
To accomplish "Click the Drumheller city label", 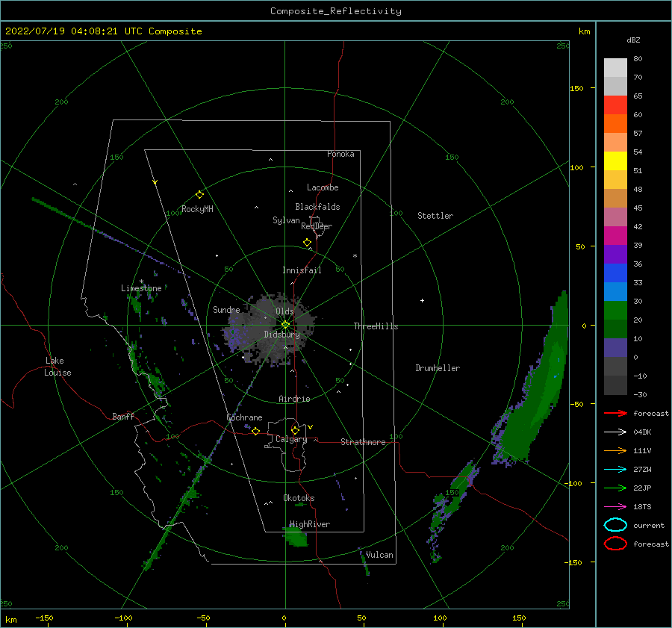I will 438,368.
